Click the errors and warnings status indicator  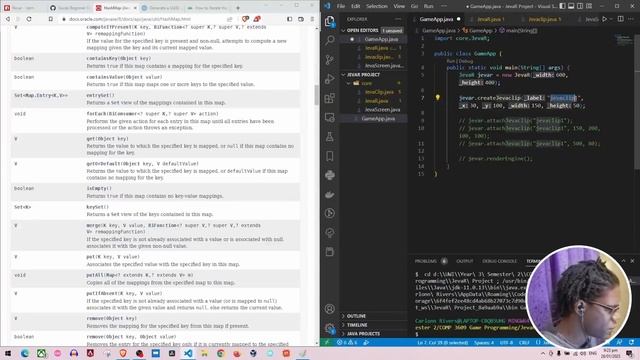pyautogui.click(x=347, y=342)
